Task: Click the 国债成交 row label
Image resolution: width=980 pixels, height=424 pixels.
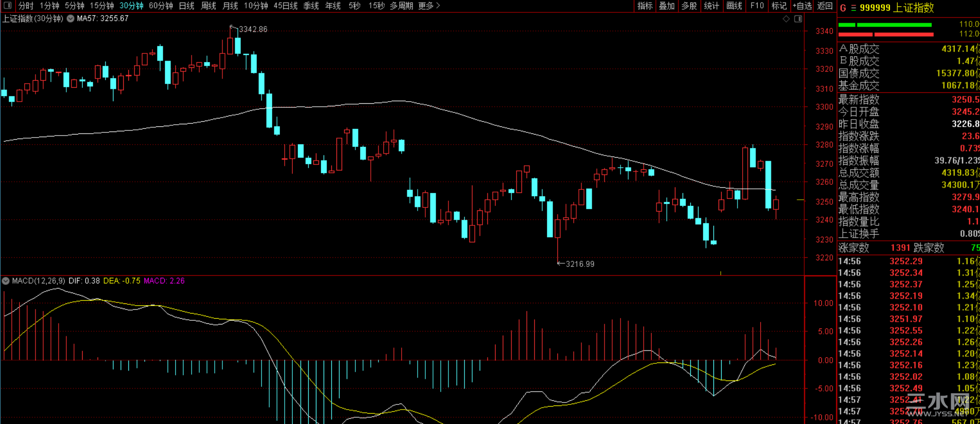Action: [859, 73]
